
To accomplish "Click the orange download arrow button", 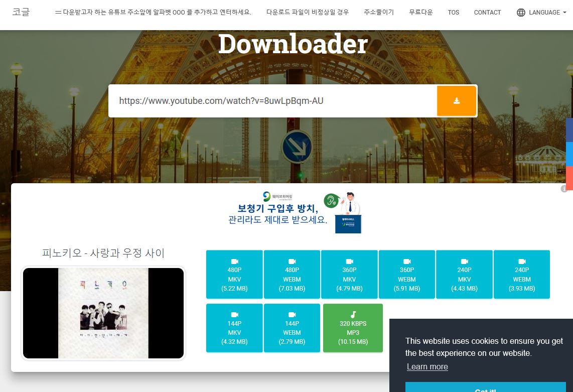I will click(x=456, y=101).
